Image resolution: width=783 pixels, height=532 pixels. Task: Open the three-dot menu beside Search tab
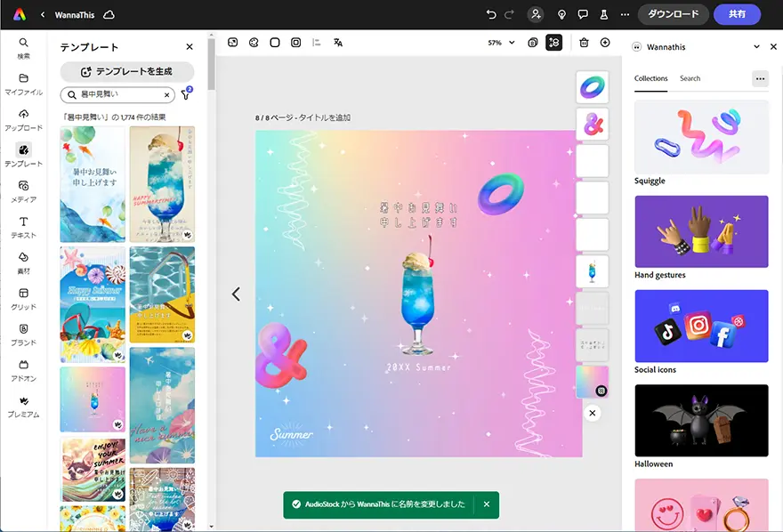click(x=760, y=78)
